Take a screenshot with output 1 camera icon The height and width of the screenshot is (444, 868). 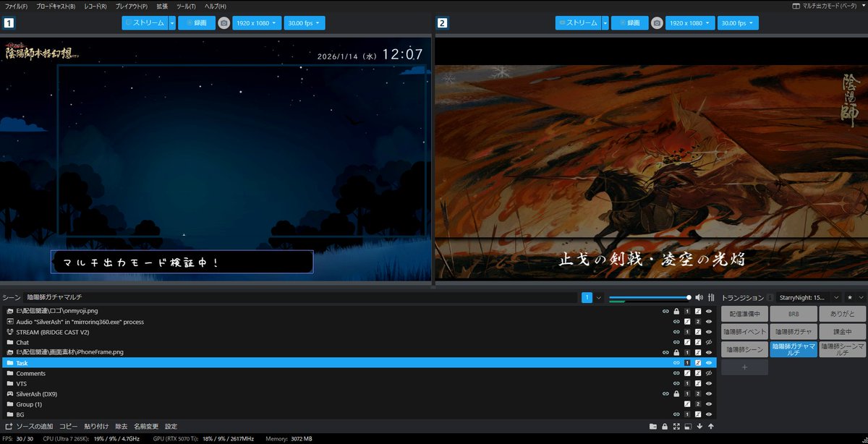click(224, 23)
